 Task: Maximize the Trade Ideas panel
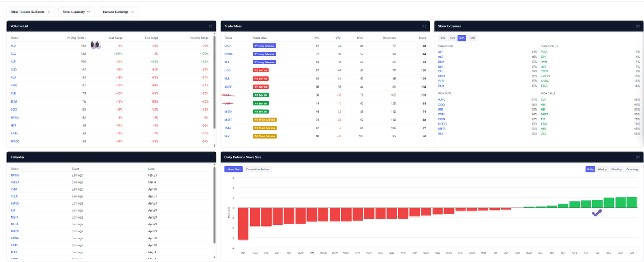(424, 26)
